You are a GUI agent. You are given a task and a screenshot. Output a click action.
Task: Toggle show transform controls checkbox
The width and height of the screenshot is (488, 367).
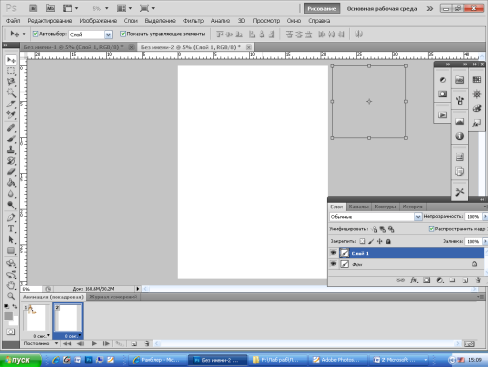pyautogui.click(x=123, y=34)
